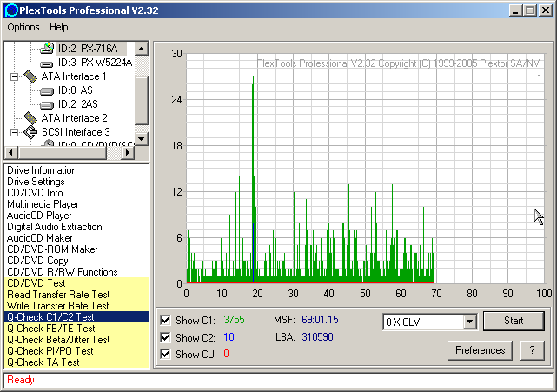Viewport: 557px width, 392px height.
Task: Click the ATA Interface 1 connector icon
Action: 31,76
